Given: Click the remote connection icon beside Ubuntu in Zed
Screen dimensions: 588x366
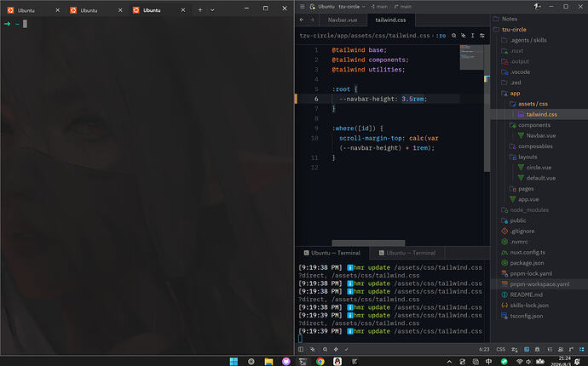Looking at the screenshot, I should 313,6.
